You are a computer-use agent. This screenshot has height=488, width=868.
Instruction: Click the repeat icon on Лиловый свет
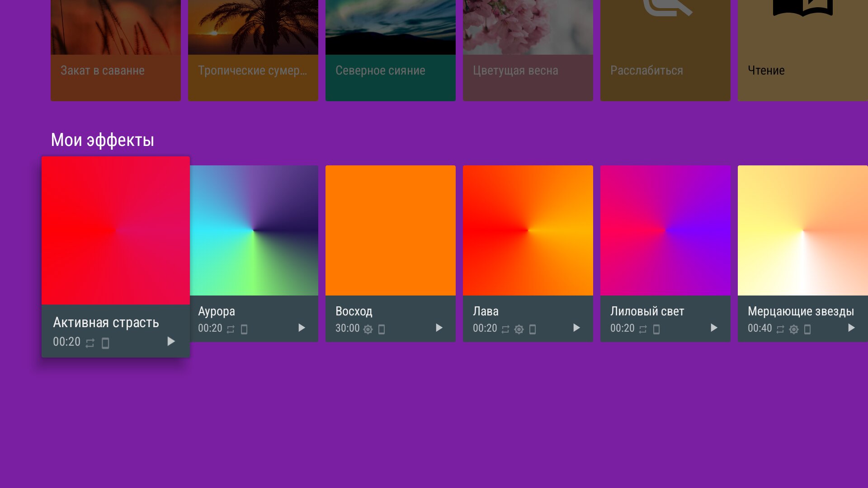click(x=643, y=329)
